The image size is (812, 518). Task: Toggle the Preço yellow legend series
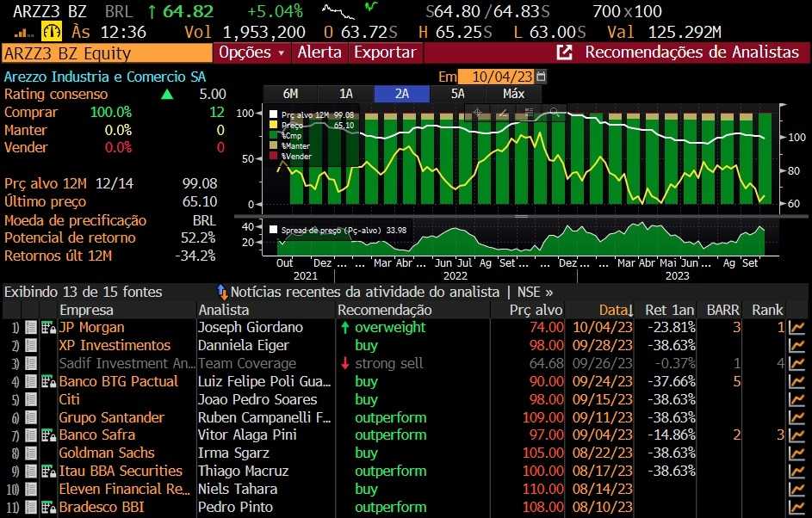274,125
